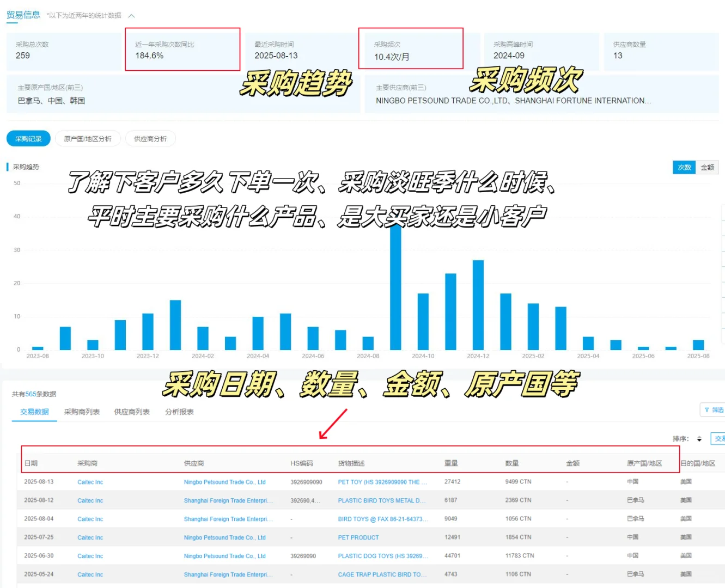Select the 交易数据 tab

[x=34, y=412]
